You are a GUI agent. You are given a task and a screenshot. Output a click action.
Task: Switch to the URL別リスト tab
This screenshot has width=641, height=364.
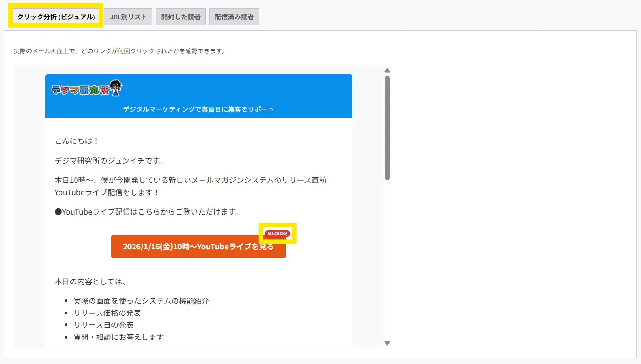(x=128, y=17)
